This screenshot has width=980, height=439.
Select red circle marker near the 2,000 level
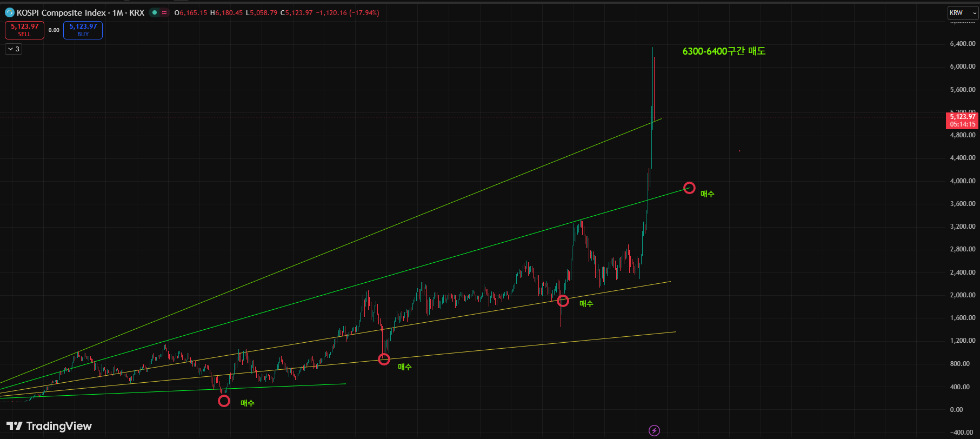(x=563, y=301)
